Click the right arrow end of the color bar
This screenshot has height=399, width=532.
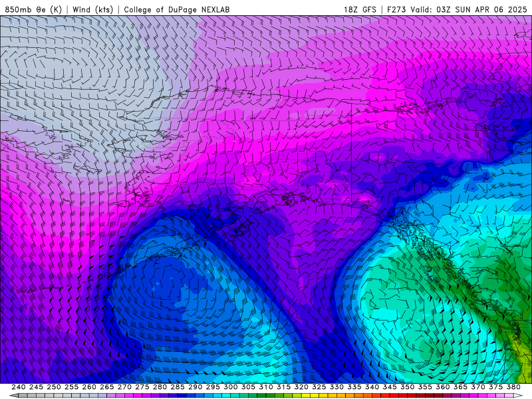click(518, 396)
